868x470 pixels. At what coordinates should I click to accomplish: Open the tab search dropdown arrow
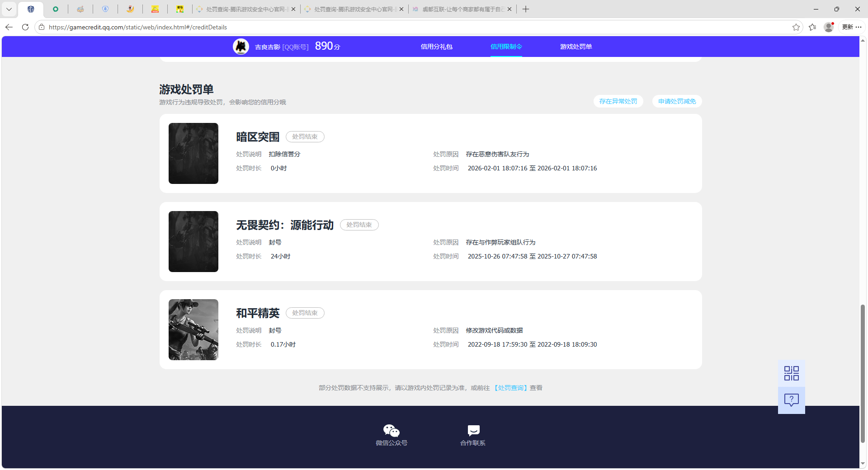click(x=9, y=9)
